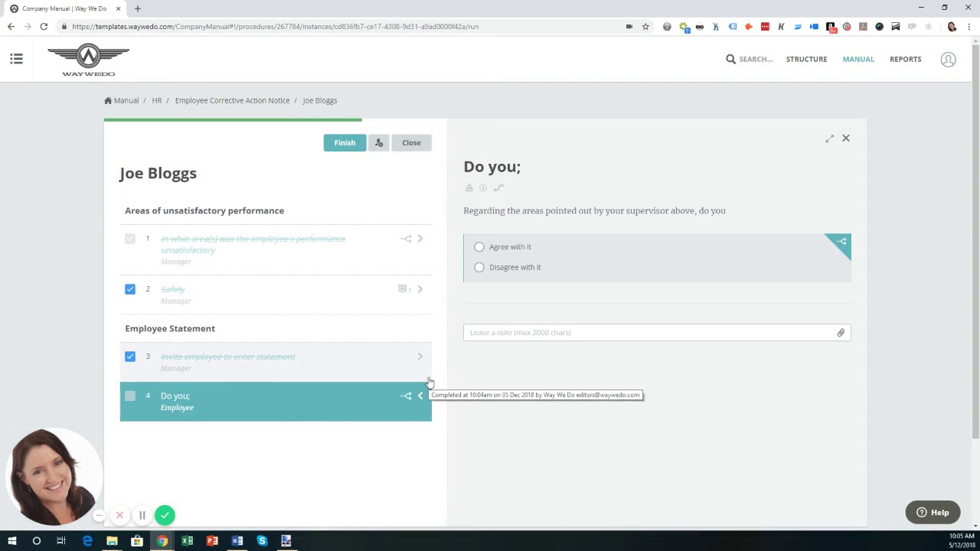The height and width of the screenshot is (551, 980).
Task: Open the Manual menu
Action: click(858, 59)
